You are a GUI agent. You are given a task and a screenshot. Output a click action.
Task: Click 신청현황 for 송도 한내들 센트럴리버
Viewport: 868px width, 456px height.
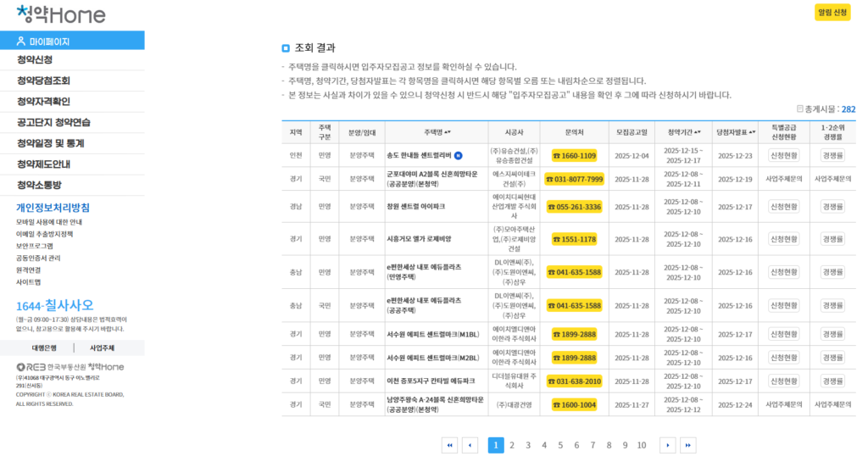coord(784,156)
